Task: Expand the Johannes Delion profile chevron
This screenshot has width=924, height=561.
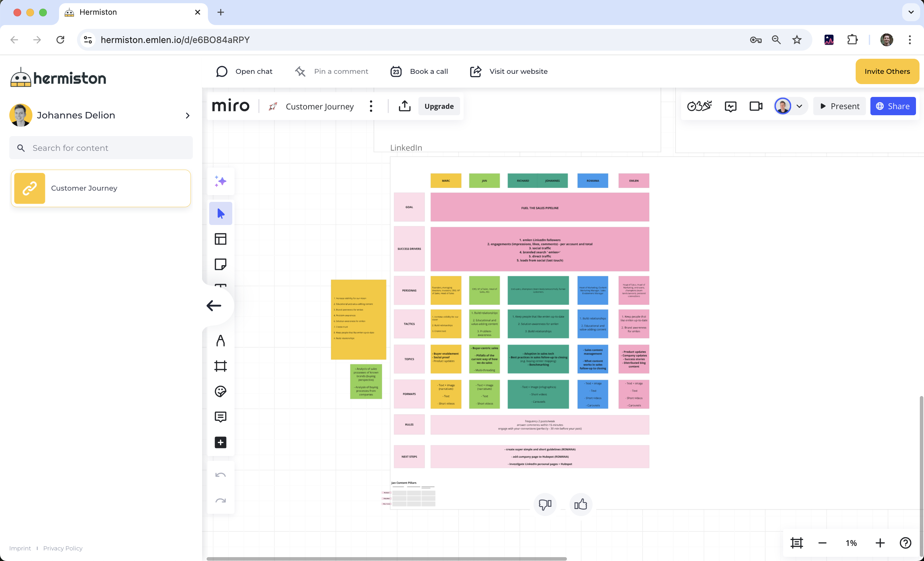Action: [187, 116]
